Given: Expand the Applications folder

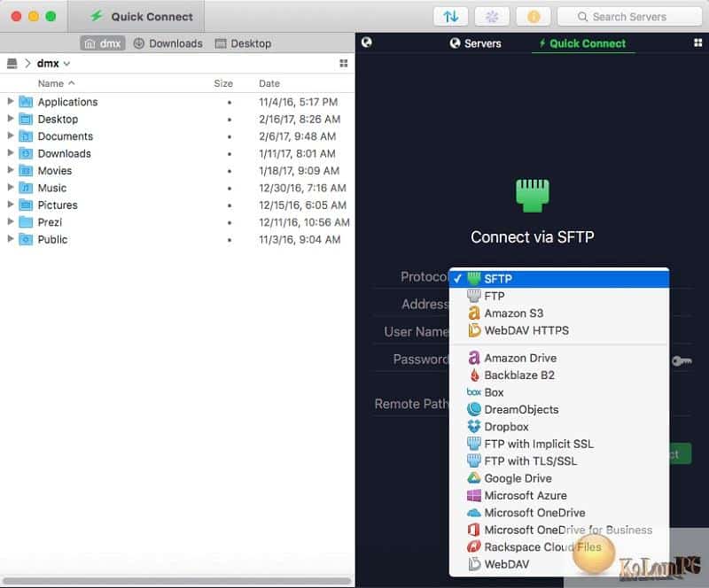Looking at the screenshot, I should [11, 101].
